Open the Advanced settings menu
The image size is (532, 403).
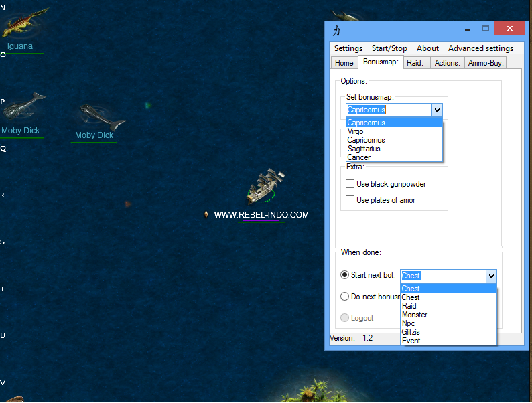[x=480, y=48]
